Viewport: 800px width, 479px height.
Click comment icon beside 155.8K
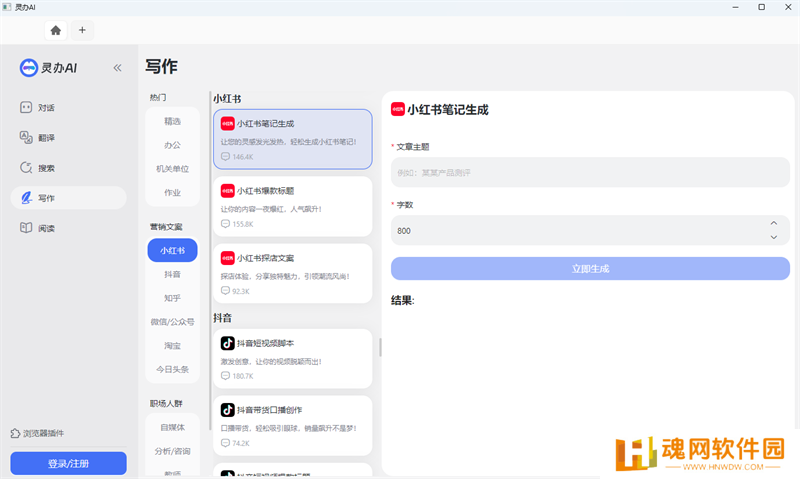pos(225,224)
